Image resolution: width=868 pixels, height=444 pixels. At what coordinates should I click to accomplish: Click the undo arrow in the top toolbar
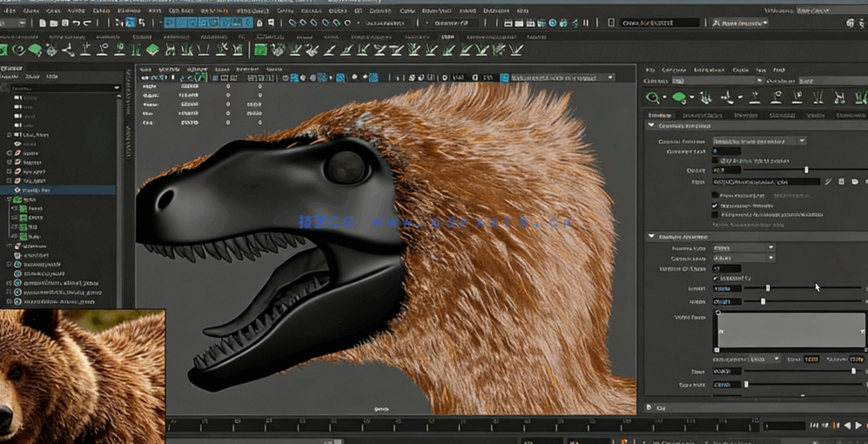click(x=76, y=23)
